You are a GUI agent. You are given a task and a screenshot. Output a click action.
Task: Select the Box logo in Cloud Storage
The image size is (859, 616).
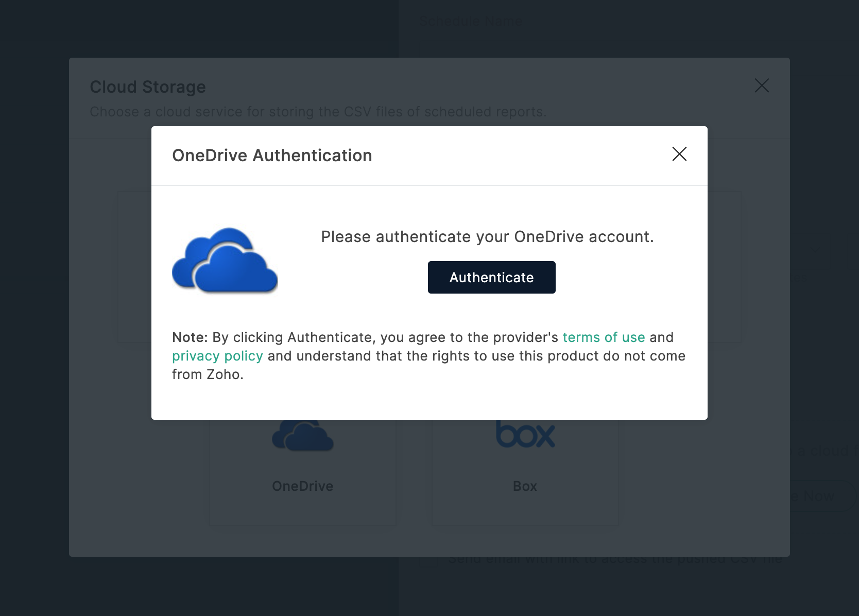click(x=525, y=434)
